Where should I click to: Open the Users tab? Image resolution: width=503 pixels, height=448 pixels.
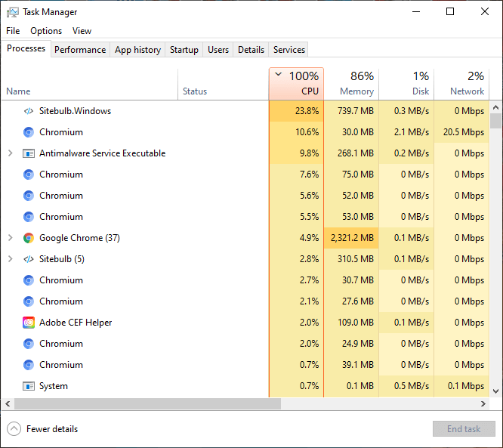click(x=218, y=50)
